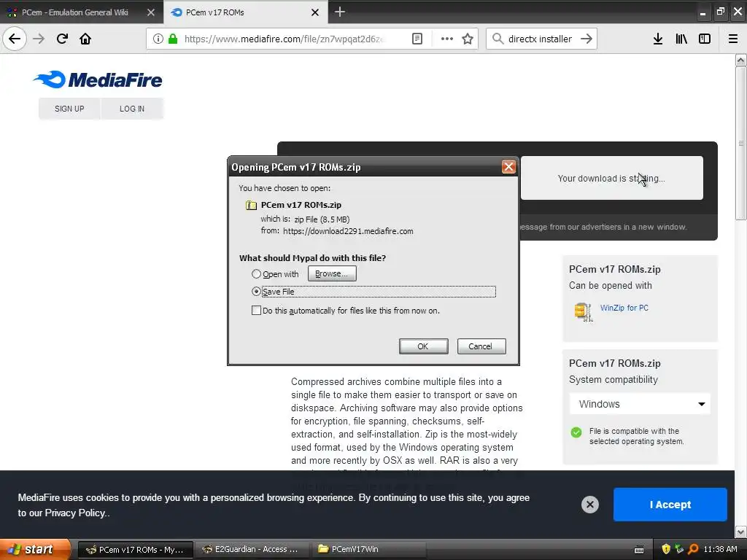Viewport: 747px width, 560px height.
Task: Click the LOG IN button
Action: [132, 109]
